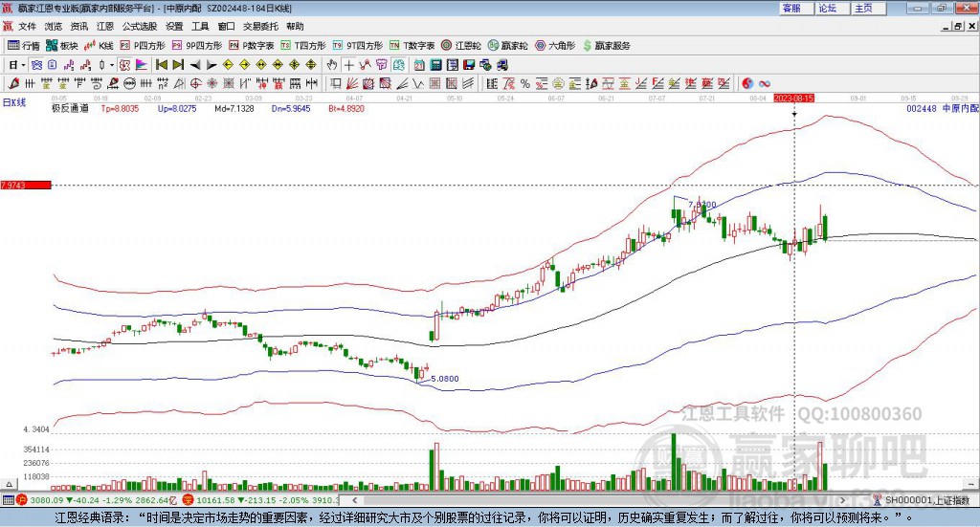The width and height of the screenshot is (980, 527).
Task: Click the red-blue yin-yang icon
Action: coord(747,83)
